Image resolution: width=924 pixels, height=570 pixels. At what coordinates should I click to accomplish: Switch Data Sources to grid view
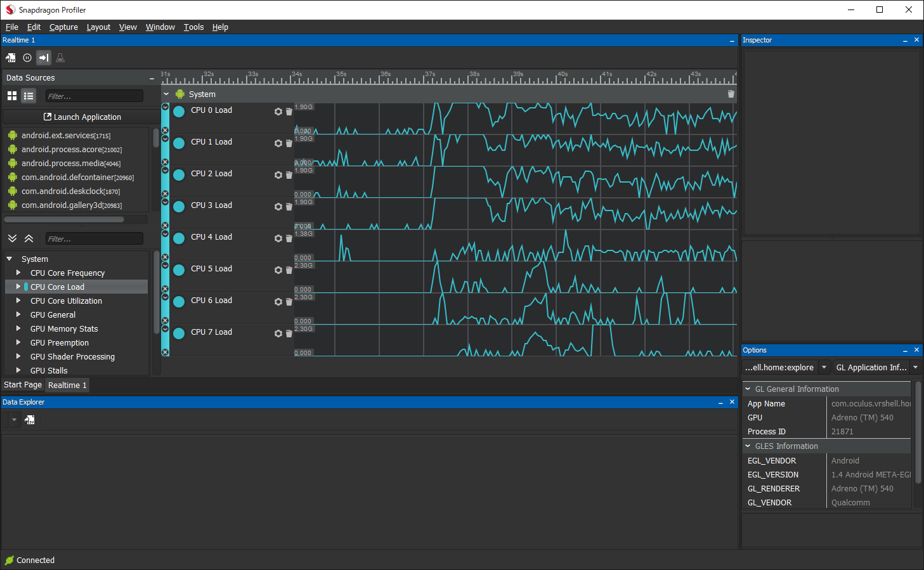pos(12,96)
